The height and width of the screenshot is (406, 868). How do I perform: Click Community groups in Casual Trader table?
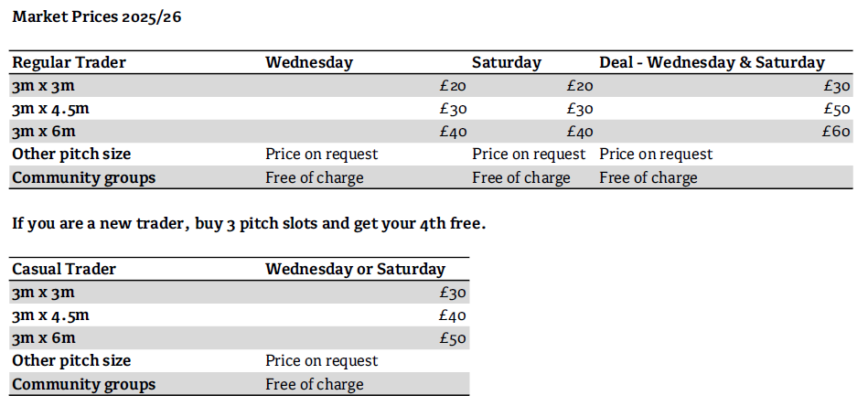pyautogui.click(x=83, y=384)
